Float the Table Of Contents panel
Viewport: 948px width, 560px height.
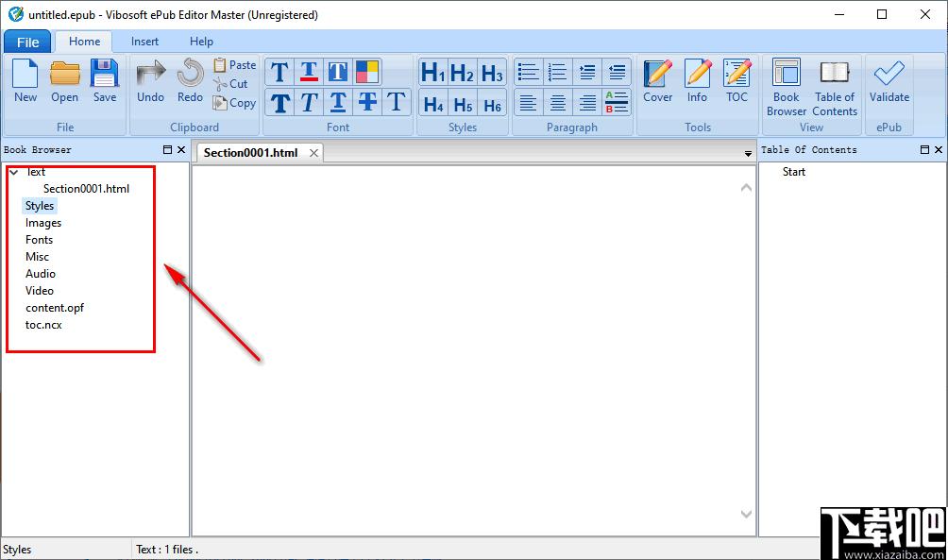(924, 149)
